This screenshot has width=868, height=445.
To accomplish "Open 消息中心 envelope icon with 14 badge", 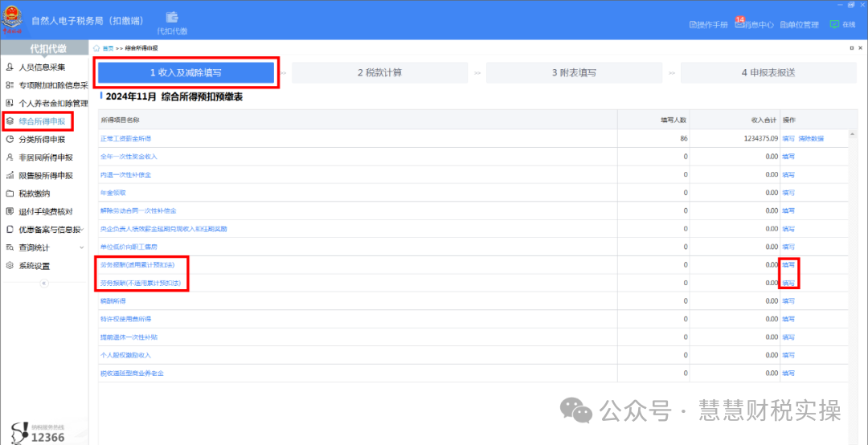I will (x=739, y=24).
